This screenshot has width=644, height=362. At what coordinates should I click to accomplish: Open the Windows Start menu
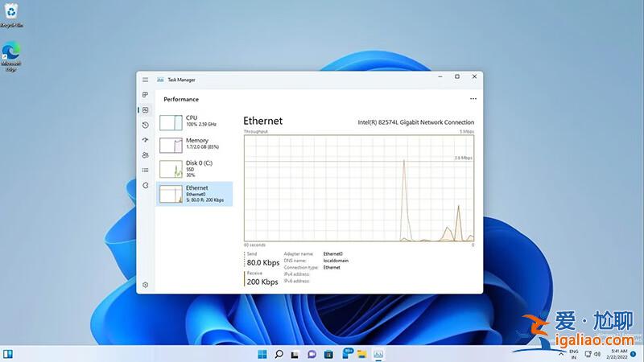coord(262,354)
